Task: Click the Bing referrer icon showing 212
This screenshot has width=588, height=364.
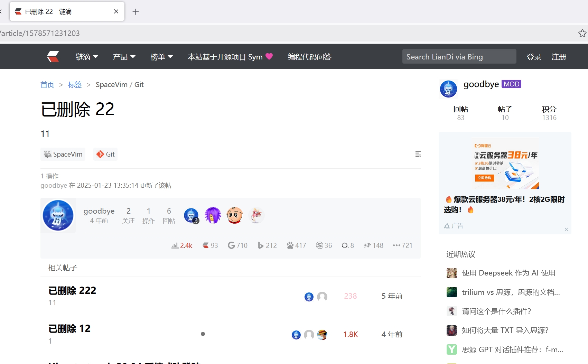Action: click(x=261, y=245)
